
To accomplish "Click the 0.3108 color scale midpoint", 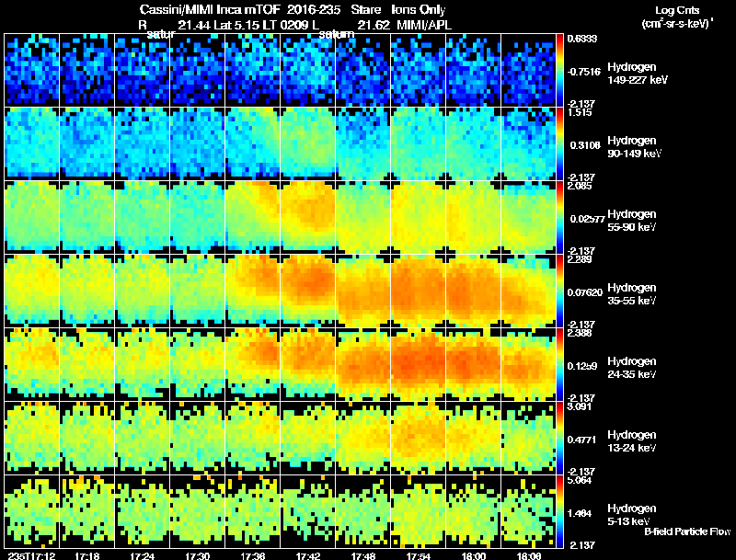I will click(585, 145).
